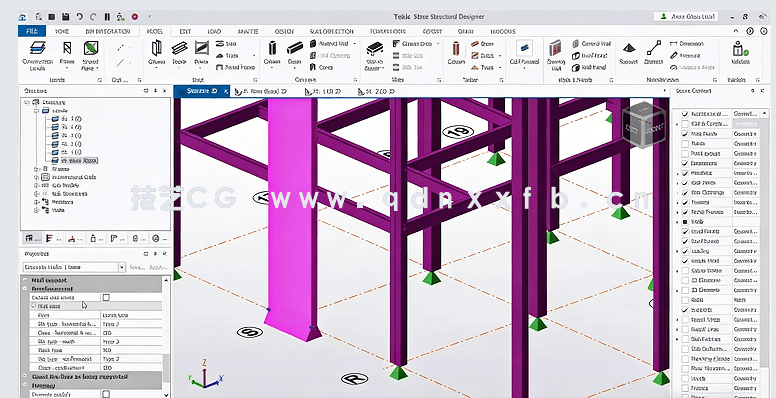The image size is (776, 398).
Task: Click the Cold Formed member tool
Action: [x=524, y=53]
